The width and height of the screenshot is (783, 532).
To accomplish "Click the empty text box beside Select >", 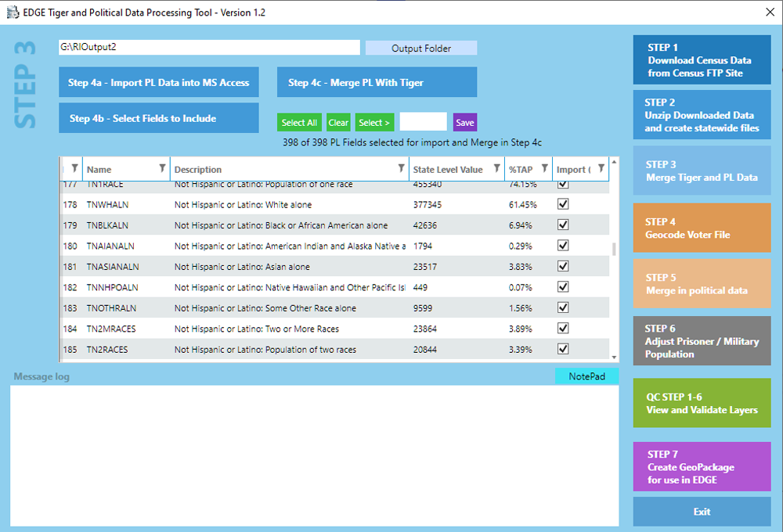I will pos(423,122).
